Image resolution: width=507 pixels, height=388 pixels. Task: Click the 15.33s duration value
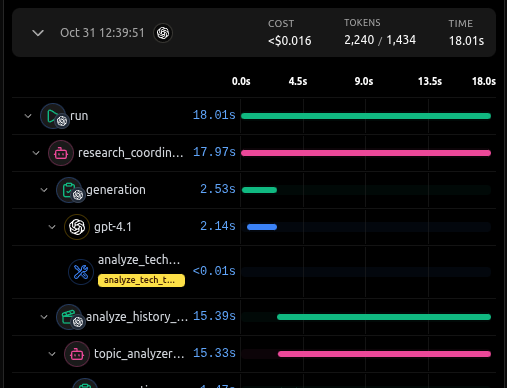pyautogui.click(x=214, y=353)
